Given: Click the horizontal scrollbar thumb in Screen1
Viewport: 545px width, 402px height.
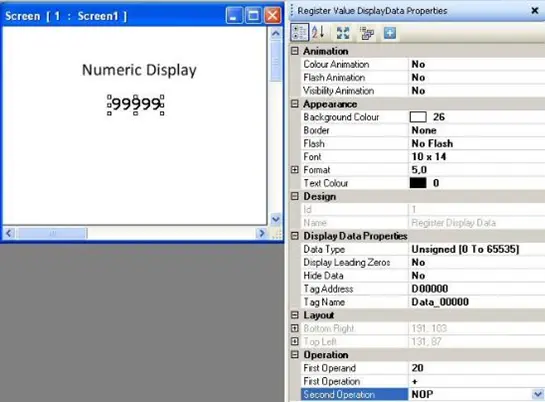Looking at the screenshot, I should [52, 233].
